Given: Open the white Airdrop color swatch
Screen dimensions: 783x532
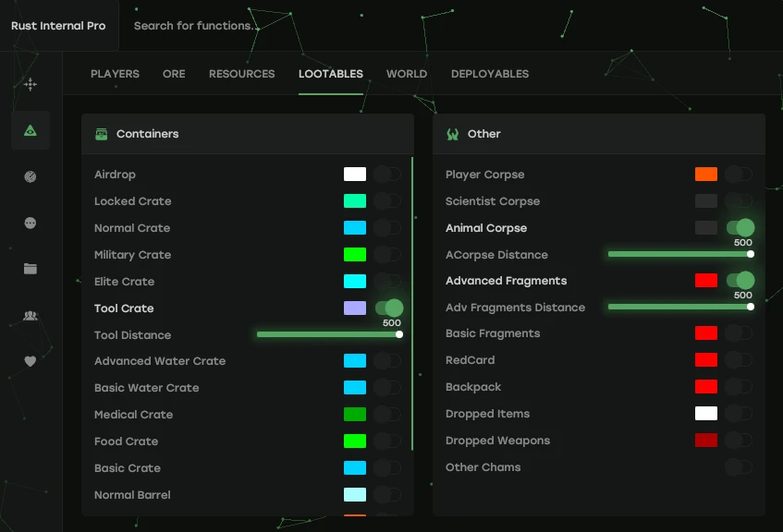Looking at the screenshot, I should (355, 175).
